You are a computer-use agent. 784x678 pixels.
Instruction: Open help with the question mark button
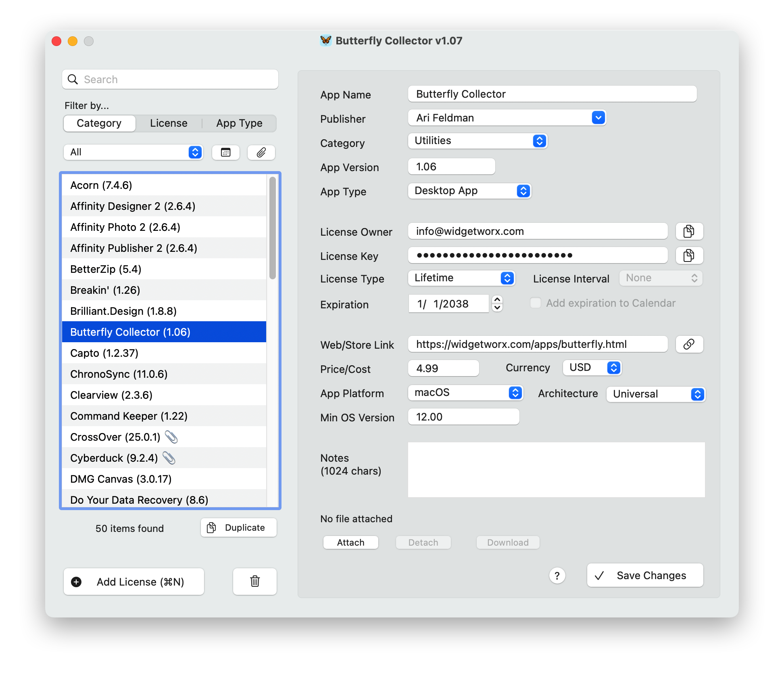(x=557, y=576)
